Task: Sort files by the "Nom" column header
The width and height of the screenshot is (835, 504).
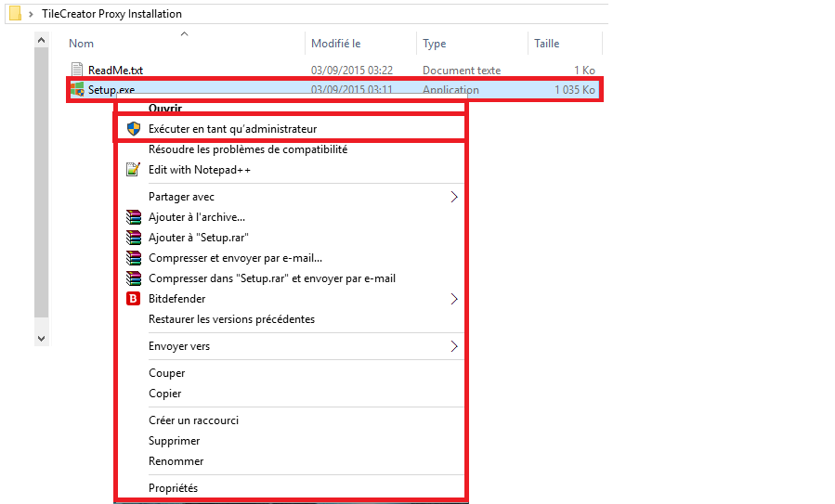Action: click(x=82, y=44)
